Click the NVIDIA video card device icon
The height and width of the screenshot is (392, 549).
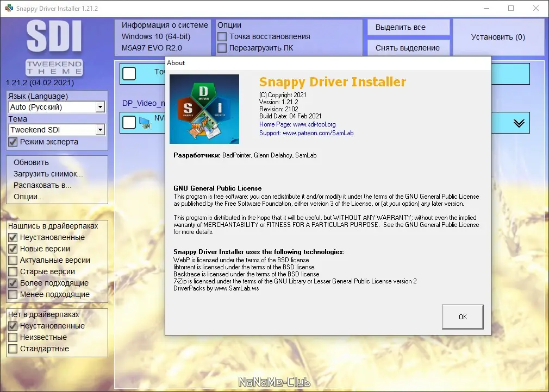pos(145,122)
